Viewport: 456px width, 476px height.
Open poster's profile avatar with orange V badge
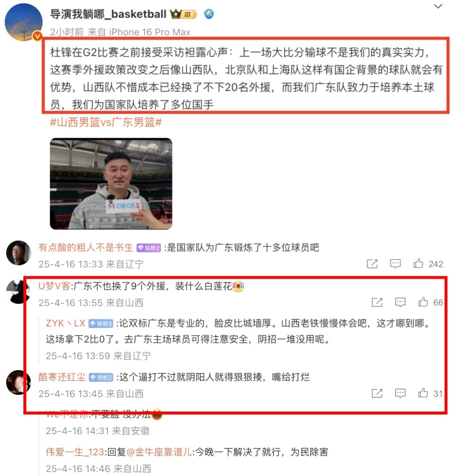point(23,22)
